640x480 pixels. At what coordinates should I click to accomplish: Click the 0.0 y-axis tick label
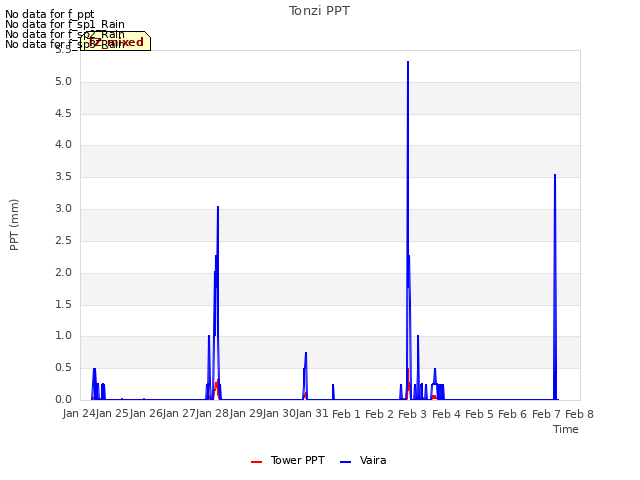click(x=63, y=400)
